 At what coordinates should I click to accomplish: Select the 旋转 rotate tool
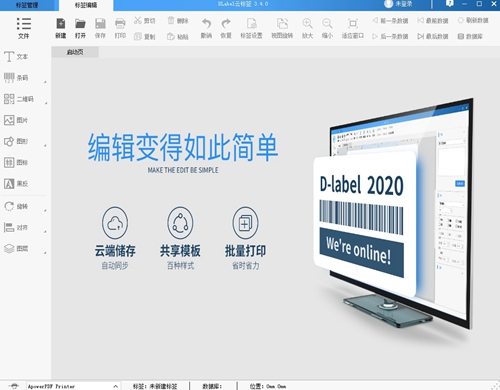point(16,206)
